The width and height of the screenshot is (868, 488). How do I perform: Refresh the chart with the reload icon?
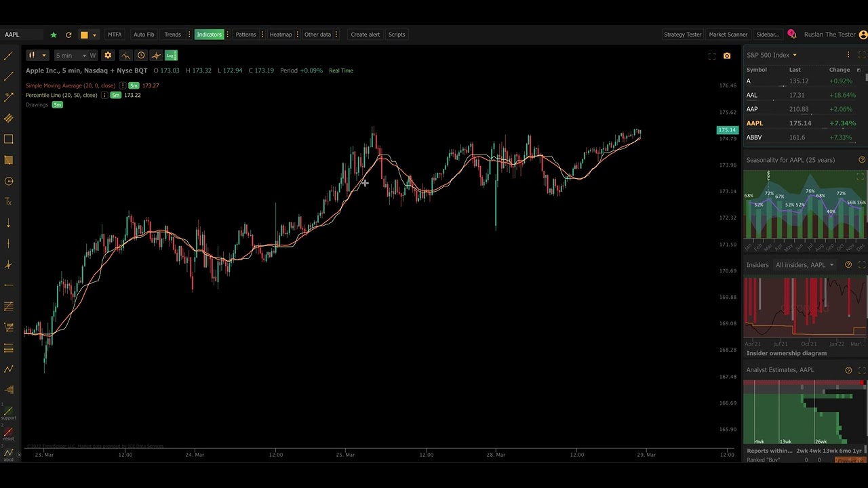click(x=68, y=35)
